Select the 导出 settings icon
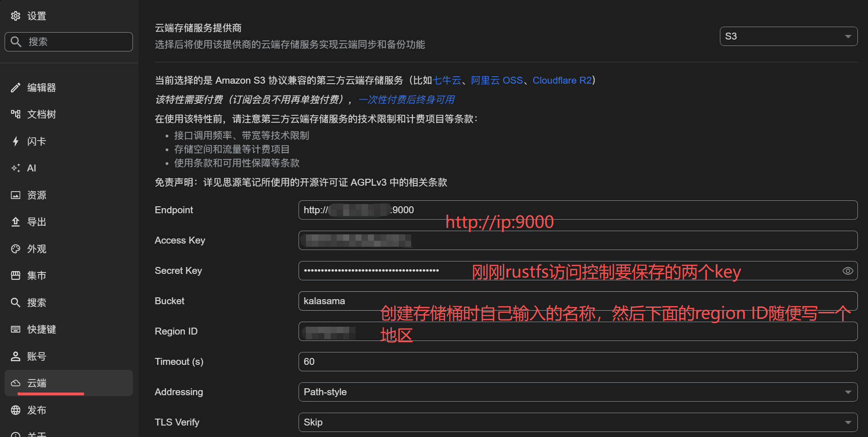This screenshot has width=868, height=437. (36, 221)
